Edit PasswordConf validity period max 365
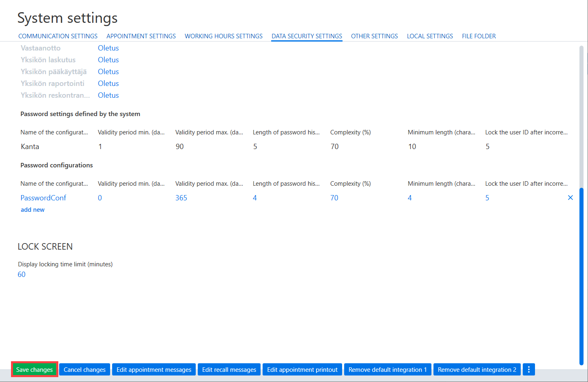The image size is (588, 382). click(x=181, y=198)
